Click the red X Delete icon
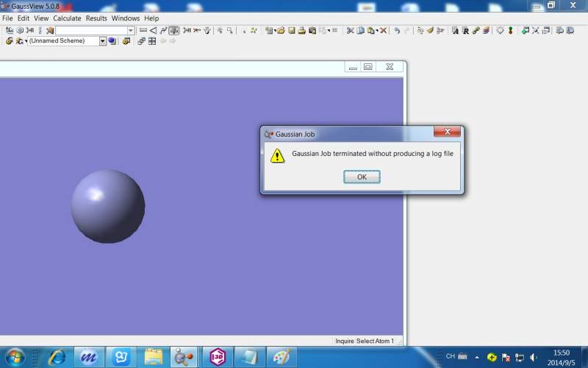 pyautogui.click(x=383, y=30)
